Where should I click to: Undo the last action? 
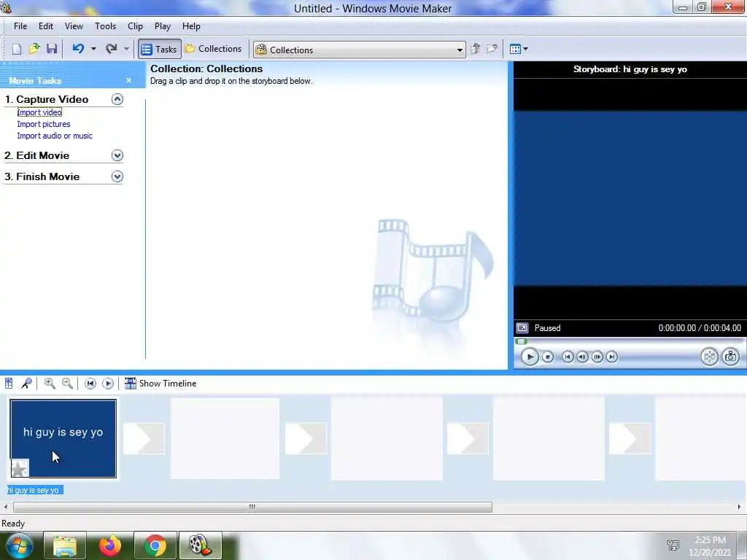78,49
